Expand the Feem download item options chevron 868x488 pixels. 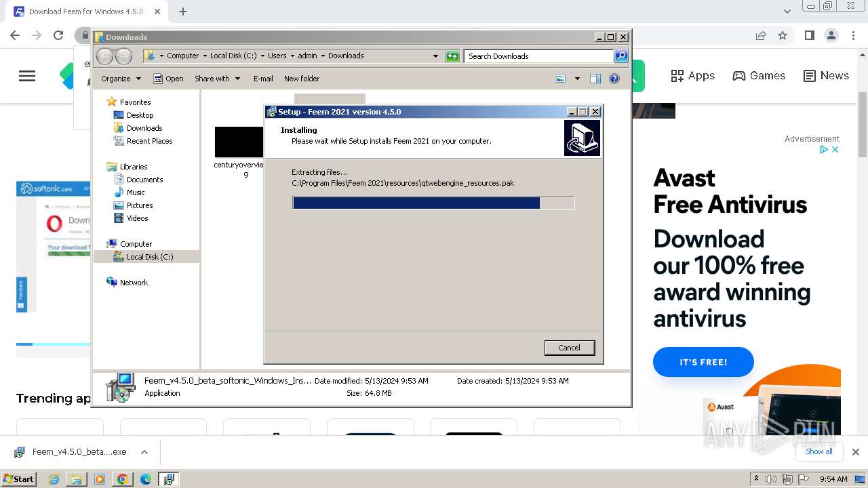click(x=144, y=452)
